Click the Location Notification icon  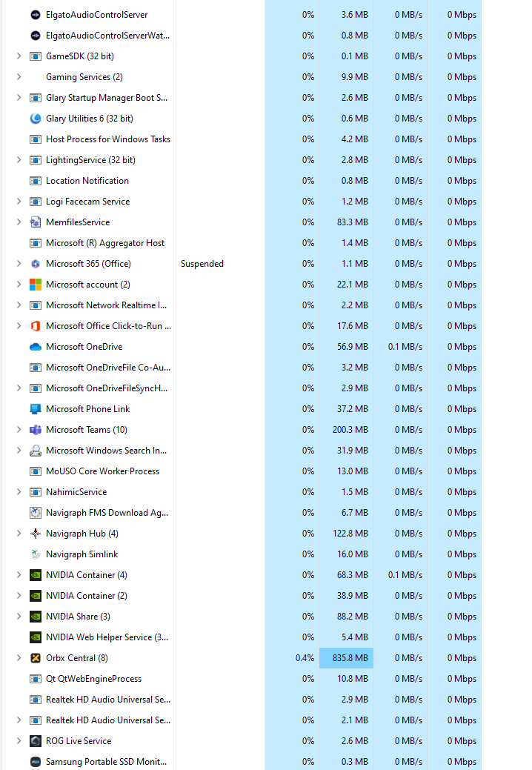36,181
